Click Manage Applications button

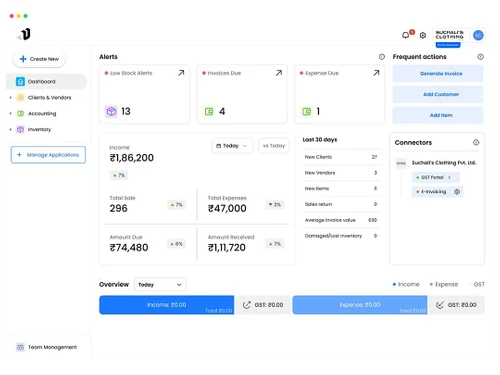pos(48,155)
